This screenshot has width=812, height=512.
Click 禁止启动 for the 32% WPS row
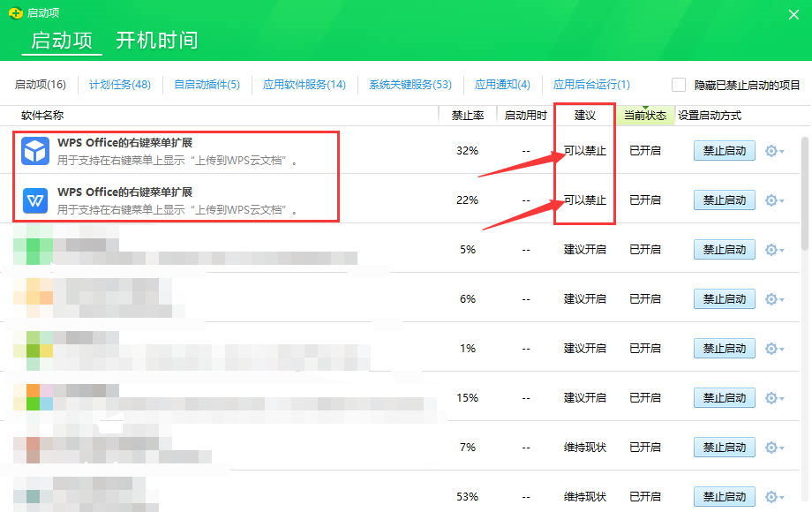[724, 151]
